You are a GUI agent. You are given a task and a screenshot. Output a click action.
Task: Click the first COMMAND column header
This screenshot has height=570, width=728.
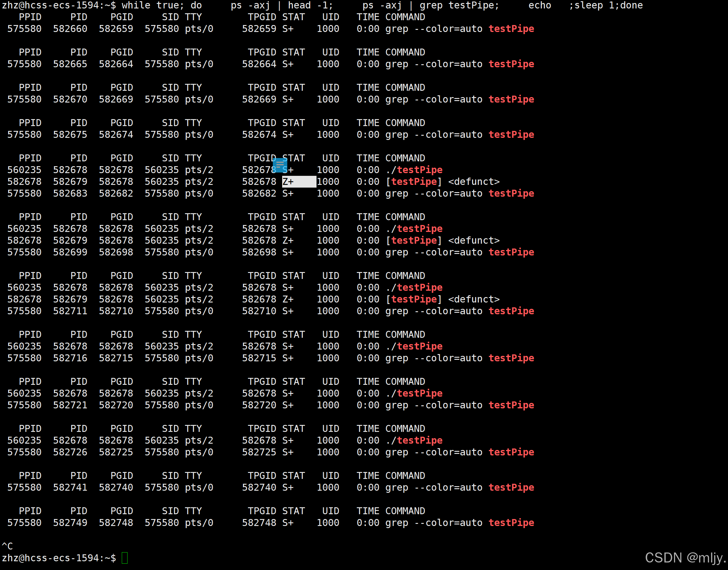pyautogui.click(x=405, y=17)
